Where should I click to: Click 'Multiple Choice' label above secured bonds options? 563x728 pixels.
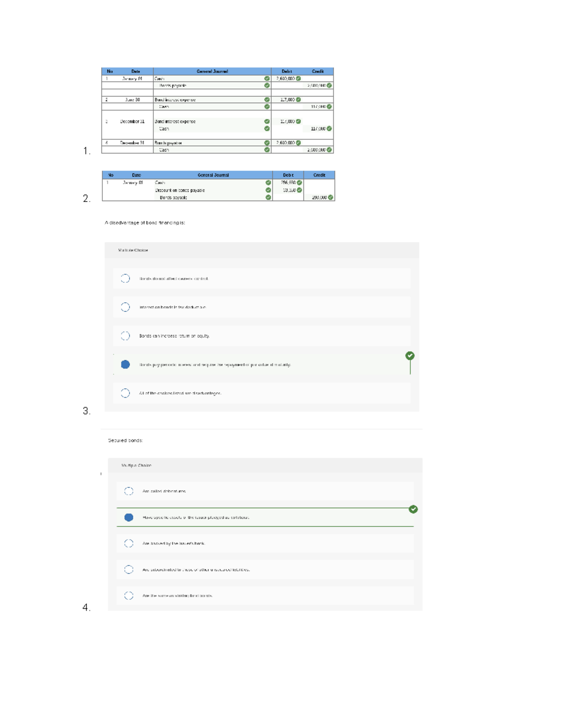tap(137, 465)
